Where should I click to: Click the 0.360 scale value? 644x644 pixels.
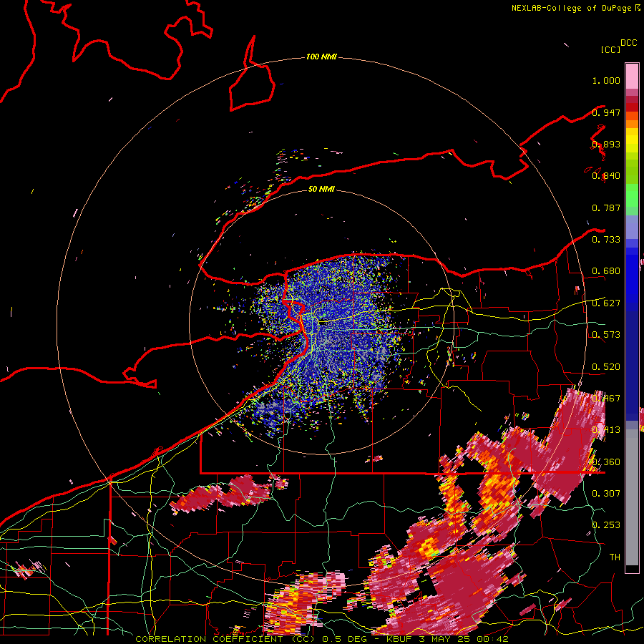point(606,462)
